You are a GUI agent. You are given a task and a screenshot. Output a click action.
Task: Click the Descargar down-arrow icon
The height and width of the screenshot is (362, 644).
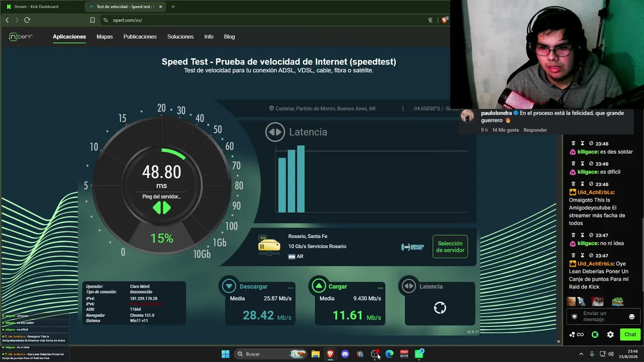tap(229, 287)
